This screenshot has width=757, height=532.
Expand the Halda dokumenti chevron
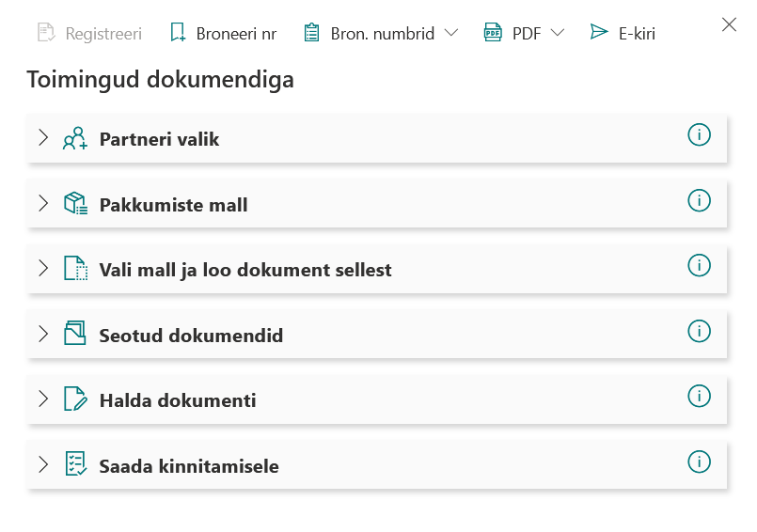tap(42, 399)
